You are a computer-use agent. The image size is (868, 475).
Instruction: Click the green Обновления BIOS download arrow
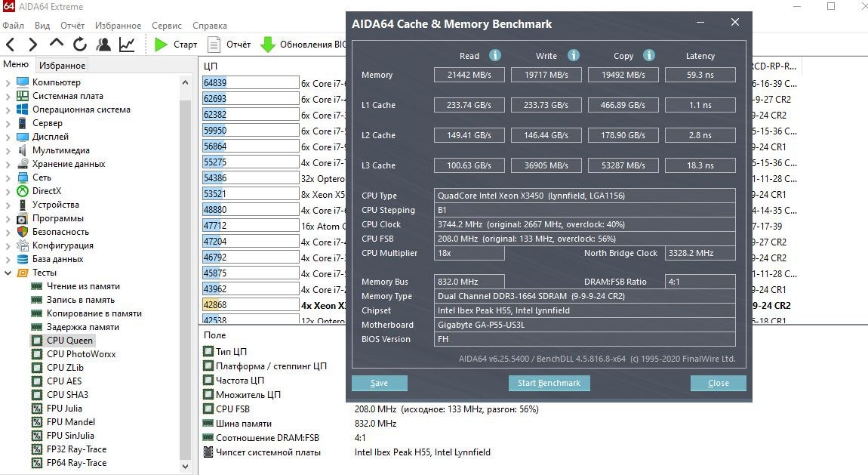click(268, 45)
